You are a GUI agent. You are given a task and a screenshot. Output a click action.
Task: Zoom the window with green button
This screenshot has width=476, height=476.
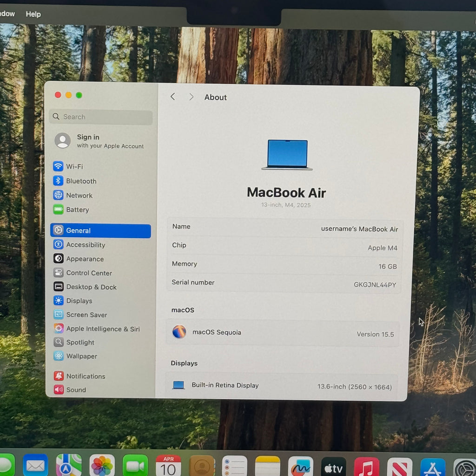pos(79,95)
